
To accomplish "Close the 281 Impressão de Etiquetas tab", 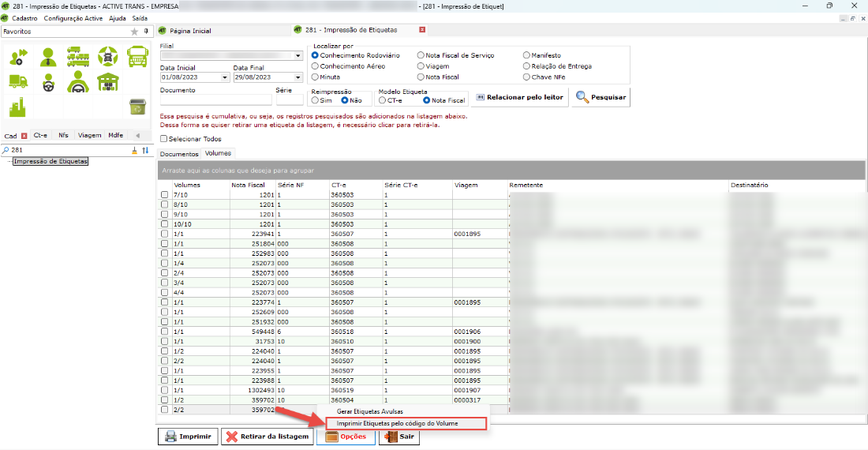I will (422, 30).
